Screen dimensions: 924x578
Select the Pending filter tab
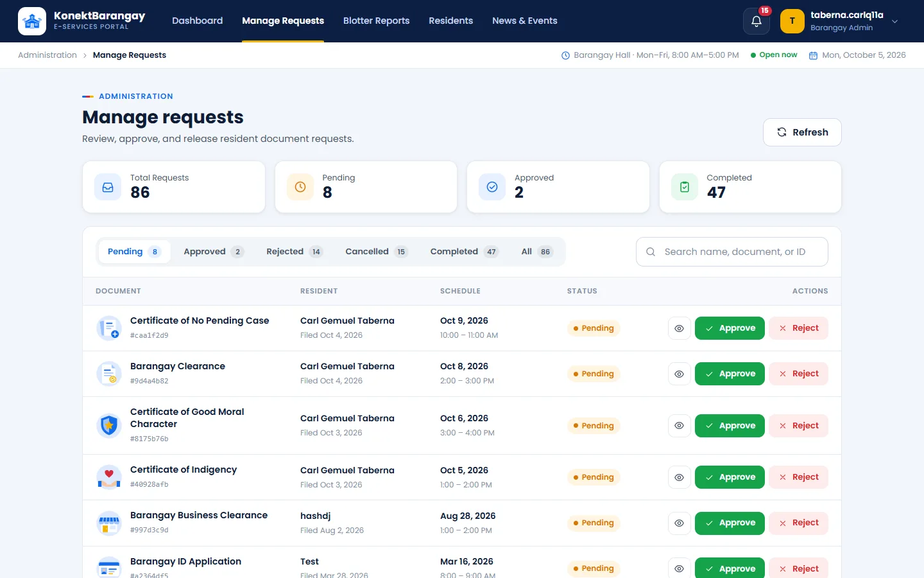(x=134, y=252)
